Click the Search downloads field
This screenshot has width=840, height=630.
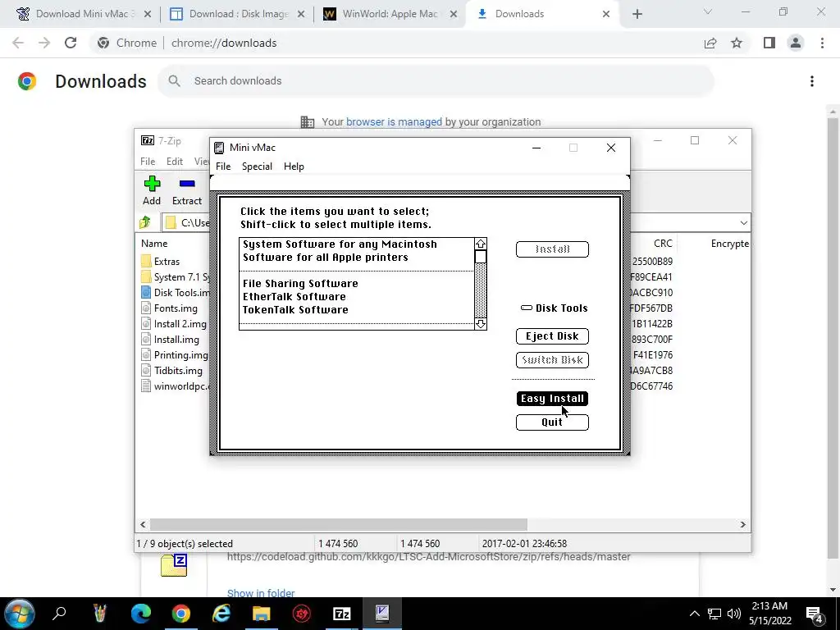[436, 81]
